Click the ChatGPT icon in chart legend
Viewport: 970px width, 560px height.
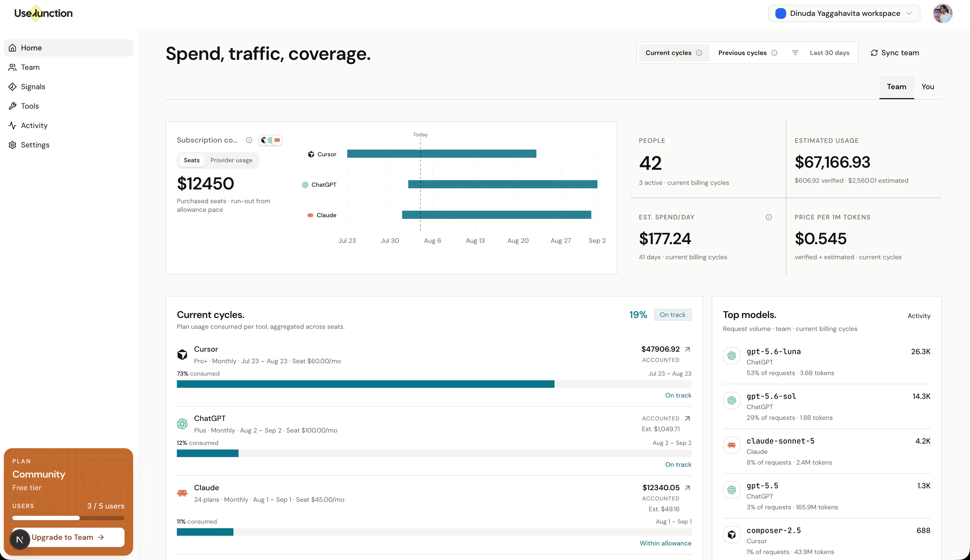pos(305,185)
